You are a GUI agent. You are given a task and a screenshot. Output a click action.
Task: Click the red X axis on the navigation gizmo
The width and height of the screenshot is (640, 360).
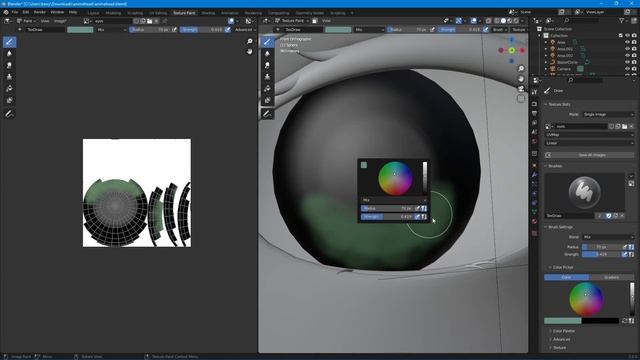point(522,50)
